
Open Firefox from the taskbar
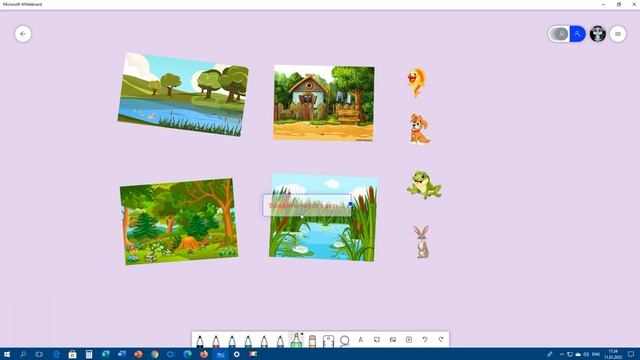point(204,354)
